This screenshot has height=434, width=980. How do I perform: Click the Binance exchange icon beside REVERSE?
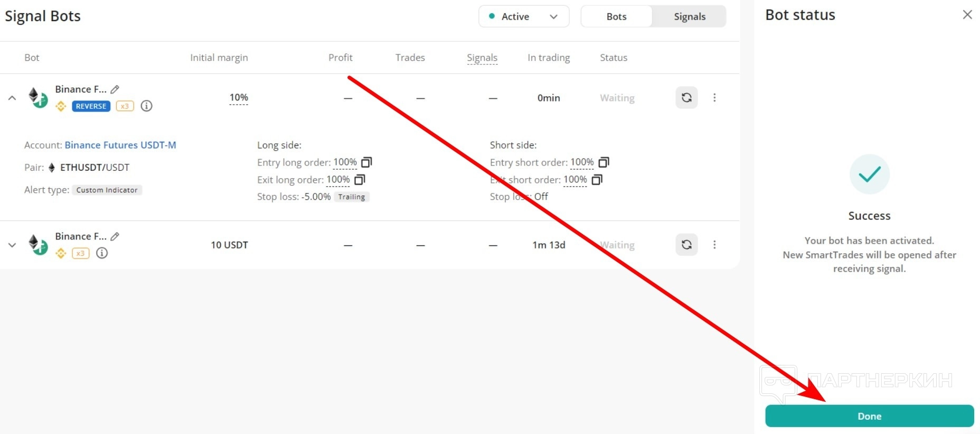pos(61,106)
